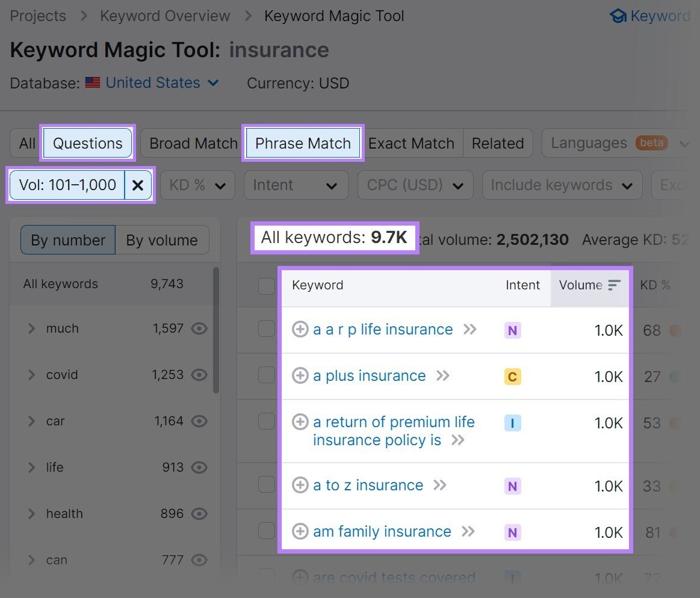Click the purple N intent badge for "am family insurance"
Screen dimensions: 700x598
point(512,532)
